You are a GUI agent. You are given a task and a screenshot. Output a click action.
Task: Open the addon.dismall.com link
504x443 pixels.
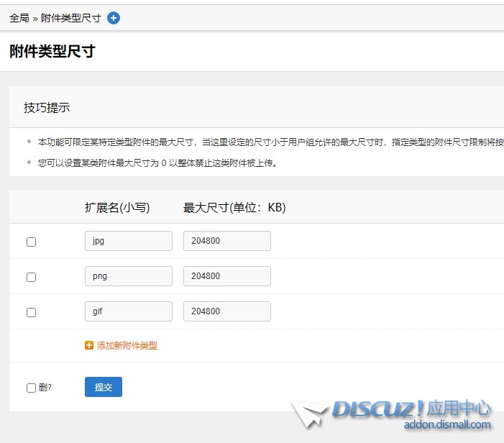[447, 424]
